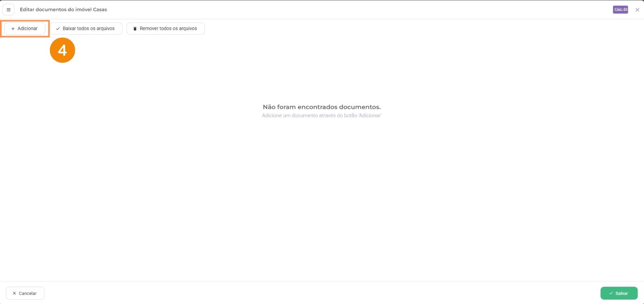644x304 pixels.
Task: Click the 'Baixar' text in download button
Action: (x=69, y=29)
